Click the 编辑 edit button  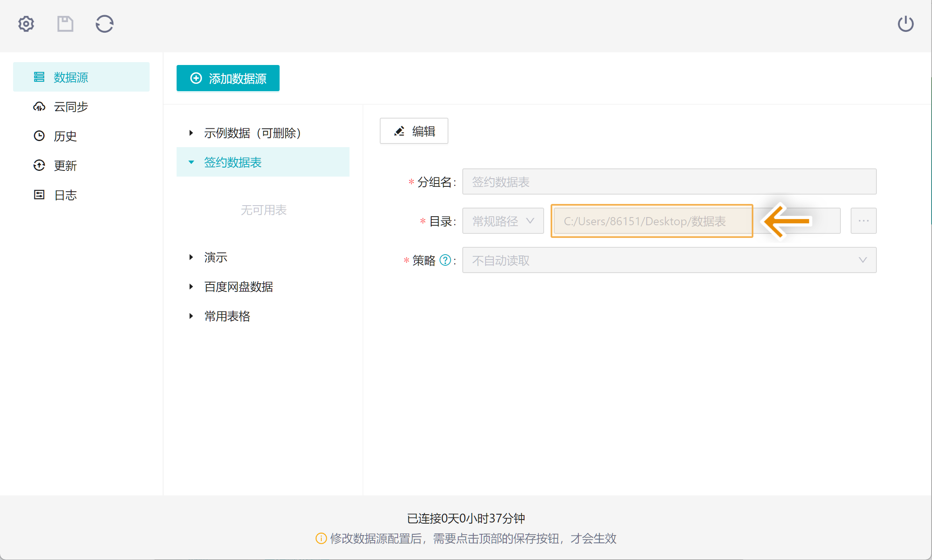[x=414, y=131]
